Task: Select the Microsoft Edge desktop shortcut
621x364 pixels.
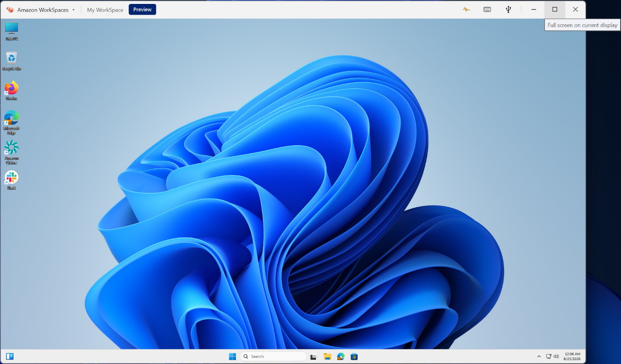Action: tap(12, 122)
